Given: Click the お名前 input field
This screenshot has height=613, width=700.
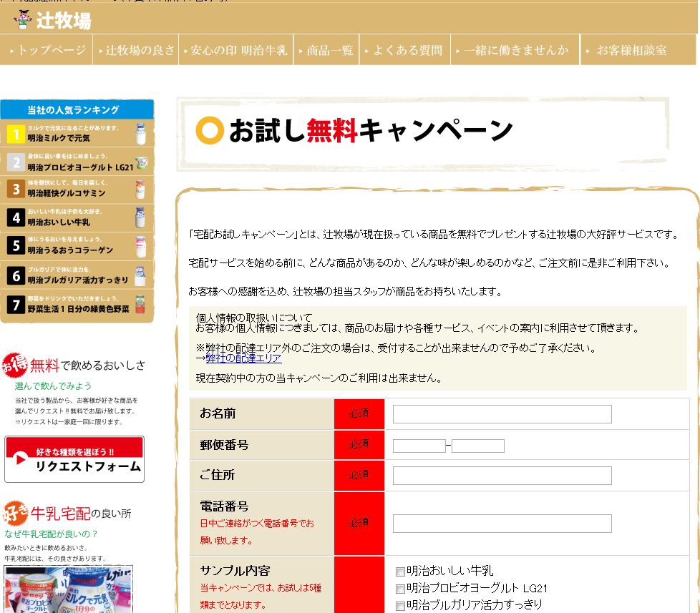Looking at the screenshot, I should point(502,414).
